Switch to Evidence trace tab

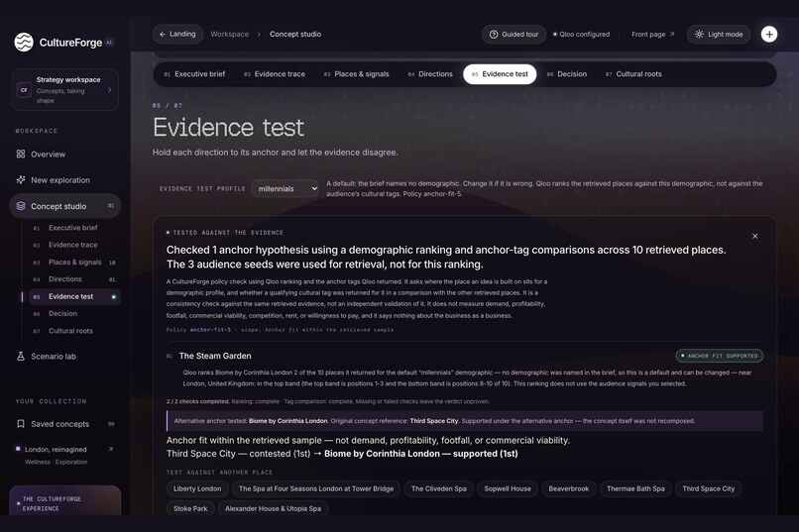275,74
